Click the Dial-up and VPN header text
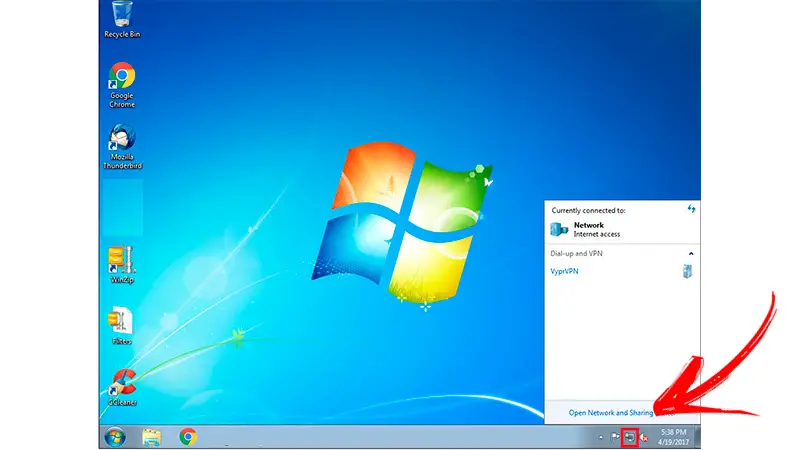Screen dimensions: 800x450 [x=576, y=254]
